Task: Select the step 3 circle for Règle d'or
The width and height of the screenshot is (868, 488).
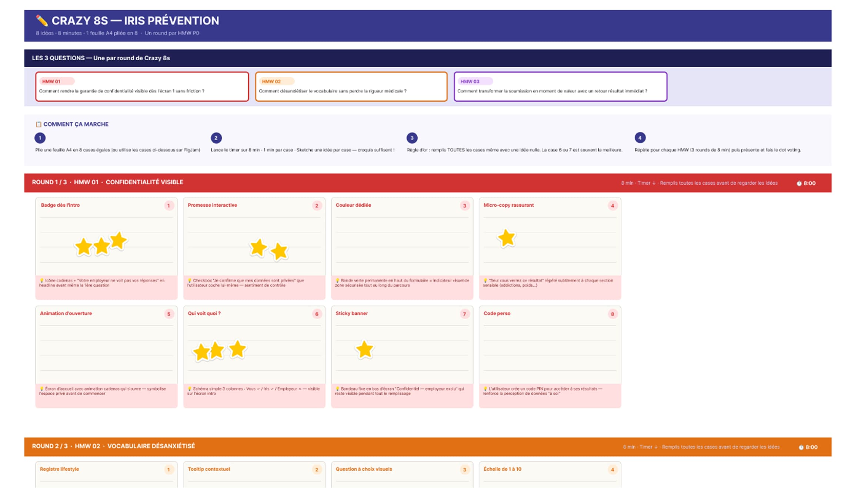Action: (x=412, y=138)
